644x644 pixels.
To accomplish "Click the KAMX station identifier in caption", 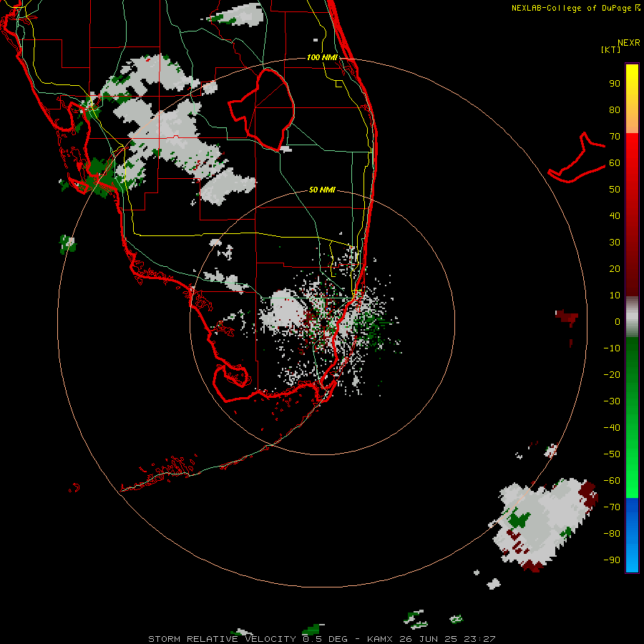I will (x=380, y=639).
